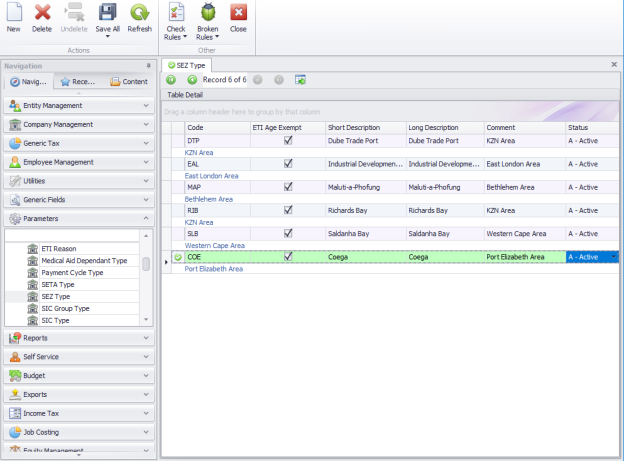Toggle ETI Age Exempt checkbox for COE row
Viewport: 624px width, 461px height.
(x=288, y=257)
